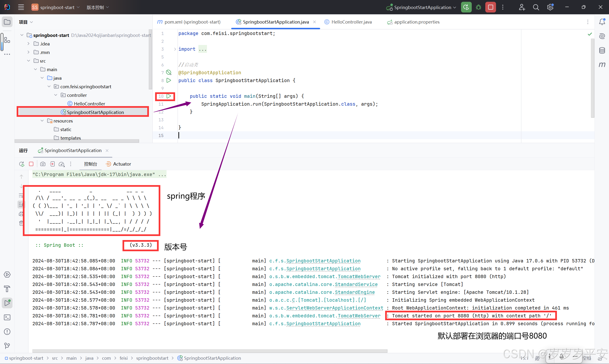The width and height of the screenshot is (609, 364).
Task: Open SpringbootStartApplication run configuration dropdown
Action: click(421, 7)
